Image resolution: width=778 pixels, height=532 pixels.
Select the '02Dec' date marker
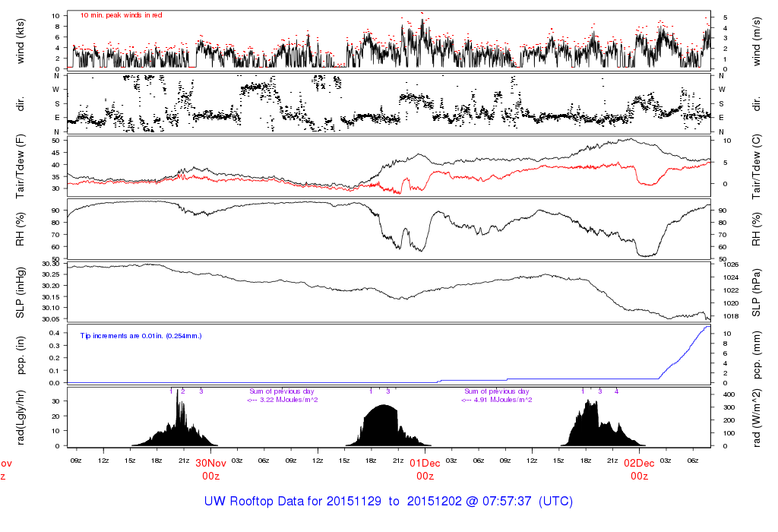[x=639, y=463]
